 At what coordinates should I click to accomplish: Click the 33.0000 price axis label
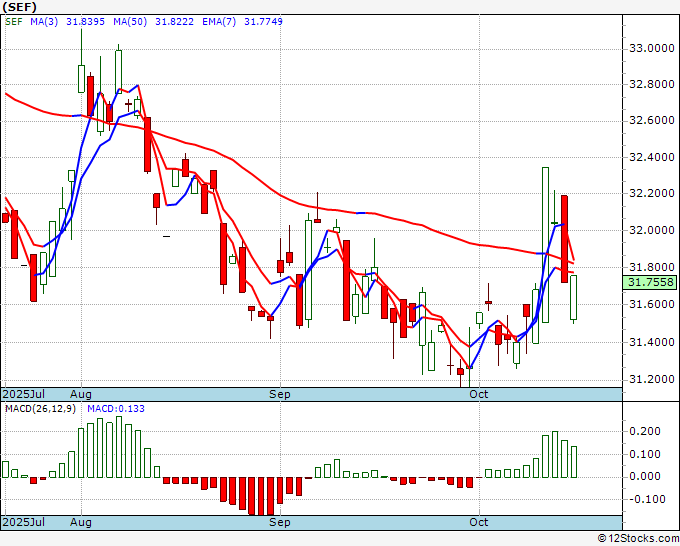652,48
